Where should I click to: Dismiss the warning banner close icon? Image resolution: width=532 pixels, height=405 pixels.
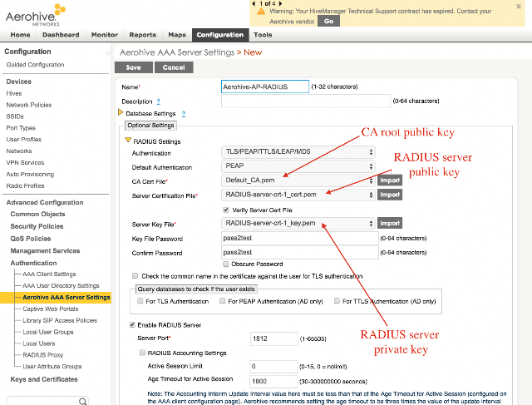[x=519, y=6]
